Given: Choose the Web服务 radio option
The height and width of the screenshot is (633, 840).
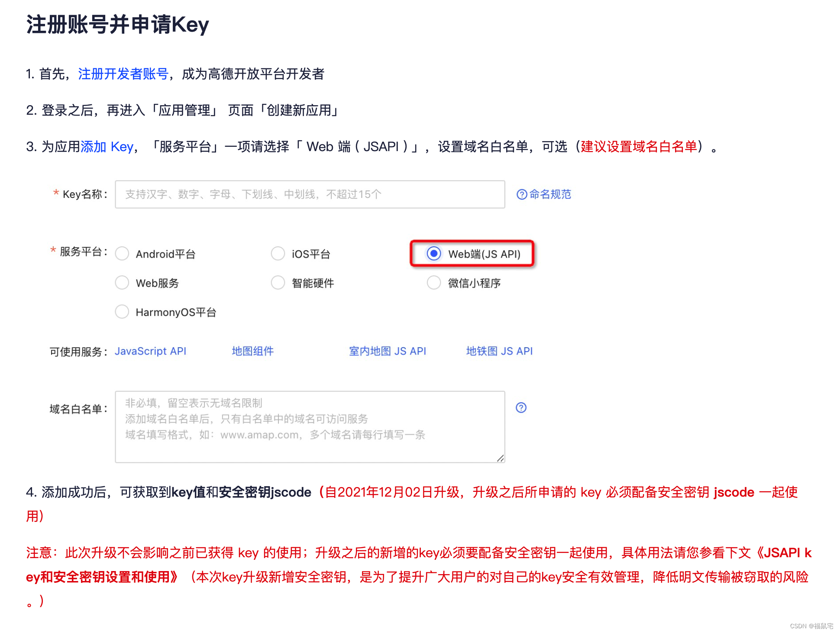Looking at the screenshot, I should (x=122, y=283).
